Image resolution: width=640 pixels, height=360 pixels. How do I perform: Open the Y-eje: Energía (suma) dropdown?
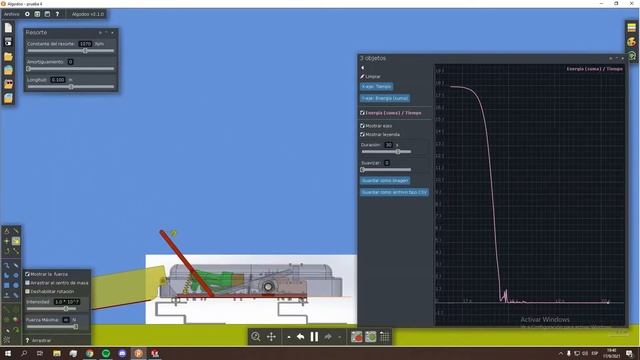385,98
